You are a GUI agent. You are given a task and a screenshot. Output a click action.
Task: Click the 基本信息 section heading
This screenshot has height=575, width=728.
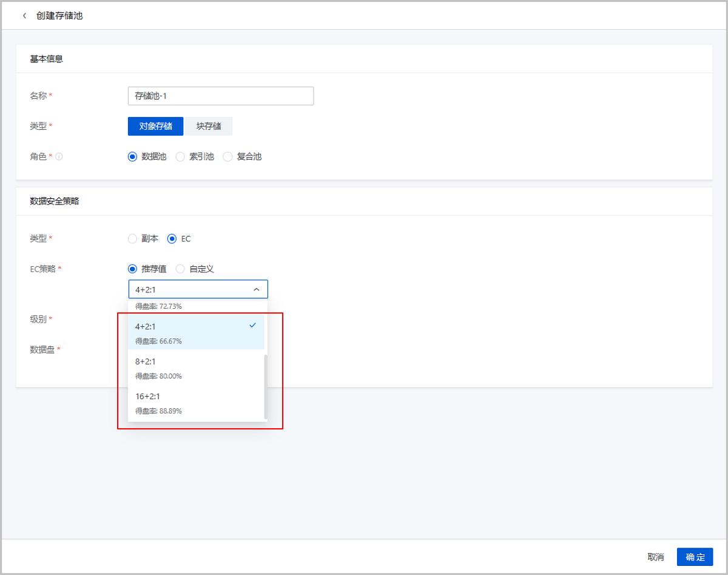pyautogui.click(x=47, y=59)
